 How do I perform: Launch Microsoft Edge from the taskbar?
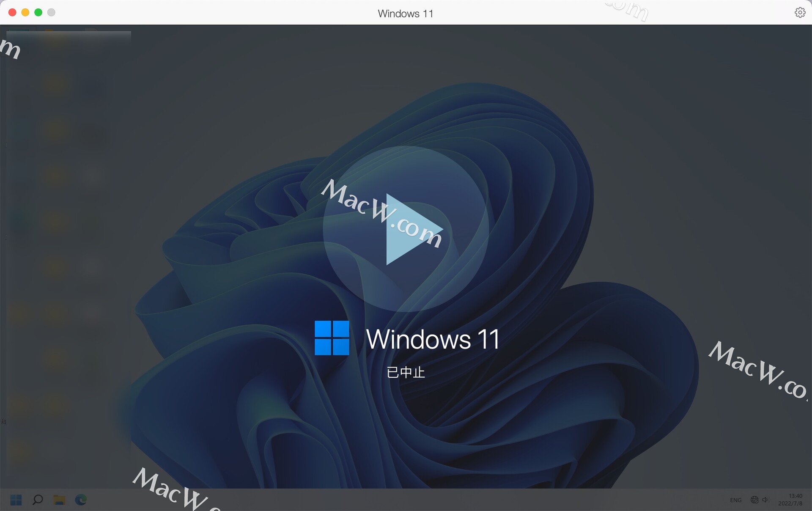pyautogui.click(x=81, y=500)
